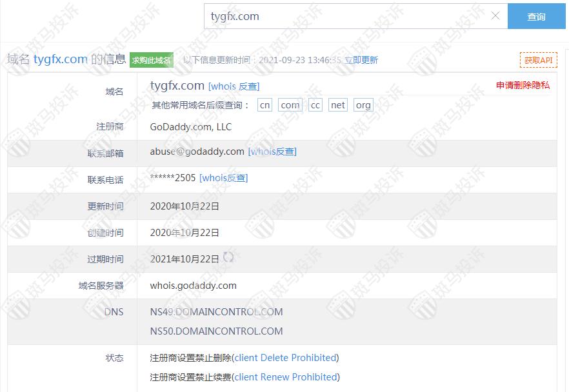This screenshot has height=392, width=569.
Task: Select the com domain suffix option
Action: coord(290,105)
